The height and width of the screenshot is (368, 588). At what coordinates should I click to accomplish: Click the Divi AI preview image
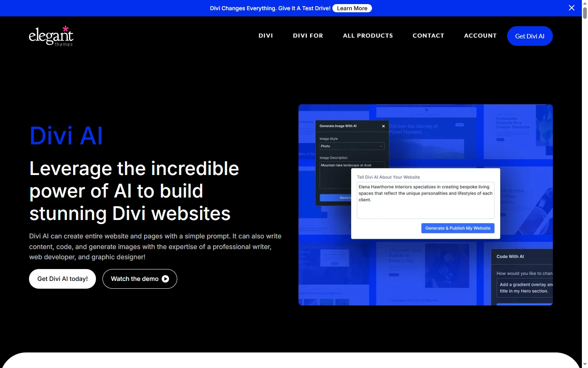pos(425,205)
